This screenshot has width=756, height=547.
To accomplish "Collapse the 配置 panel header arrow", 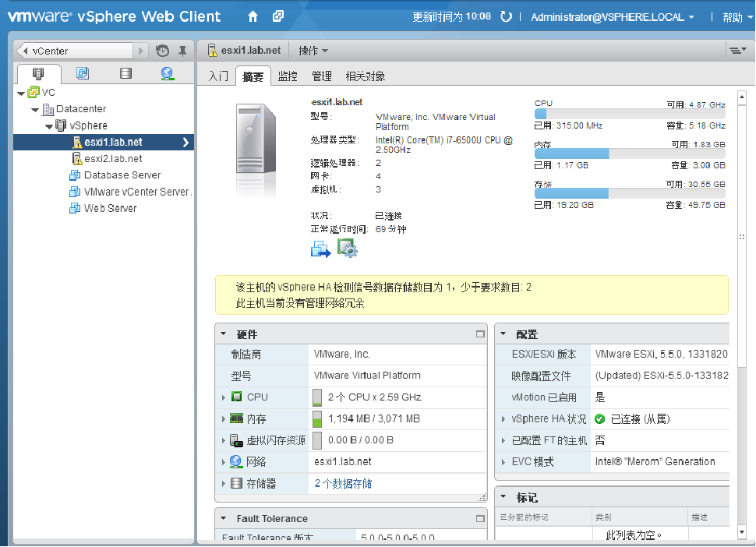I will 503,333.
